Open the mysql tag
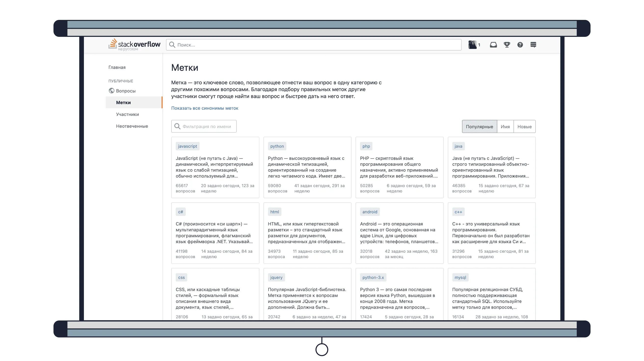The height and width of the screenshot is (361, 644). click(460, 278)
